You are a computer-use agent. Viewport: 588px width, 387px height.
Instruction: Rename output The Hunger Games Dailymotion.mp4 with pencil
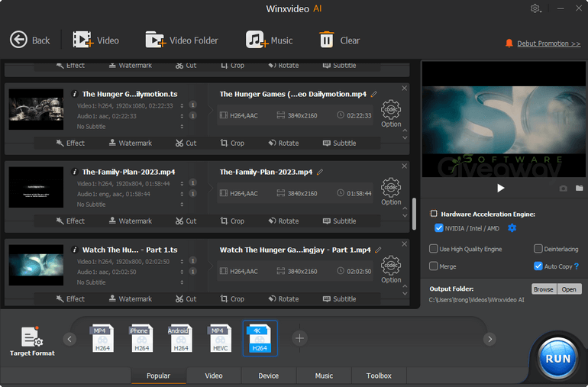pyautogui.click(x=374, y=94)
